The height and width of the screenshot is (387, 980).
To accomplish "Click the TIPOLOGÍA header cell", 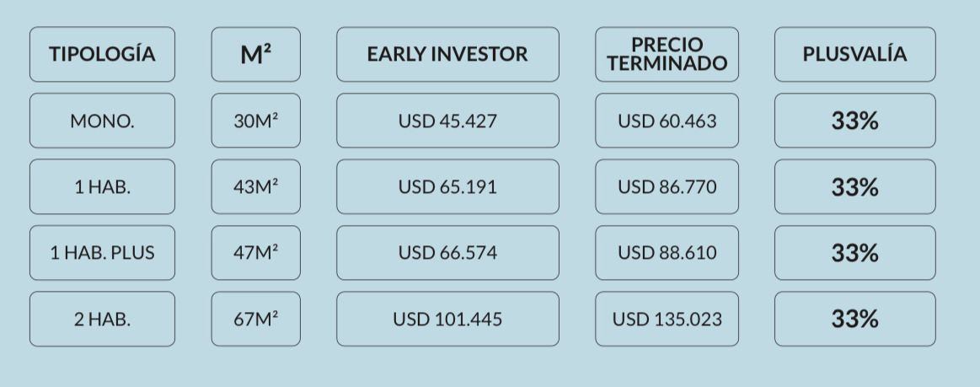I will click(x=102, y=55).
